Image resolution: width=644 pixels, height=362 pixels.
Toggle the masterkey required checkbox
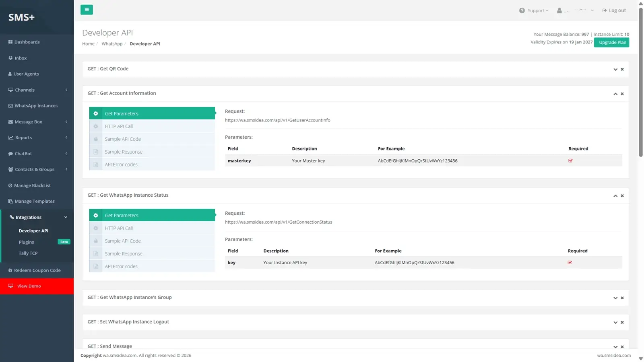(x=570, y=160)
